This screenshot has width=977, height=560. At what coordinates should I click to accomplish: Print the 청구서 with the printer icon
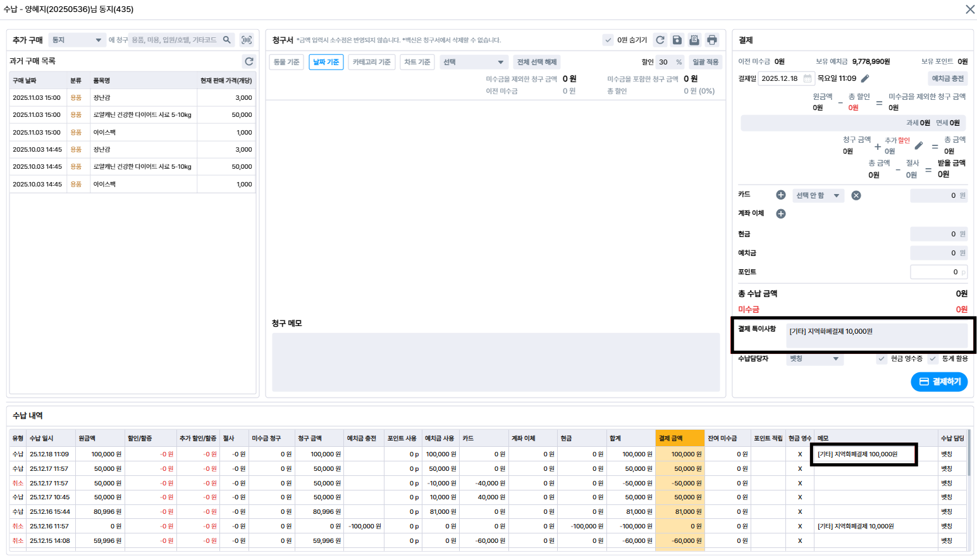[712, 40]
